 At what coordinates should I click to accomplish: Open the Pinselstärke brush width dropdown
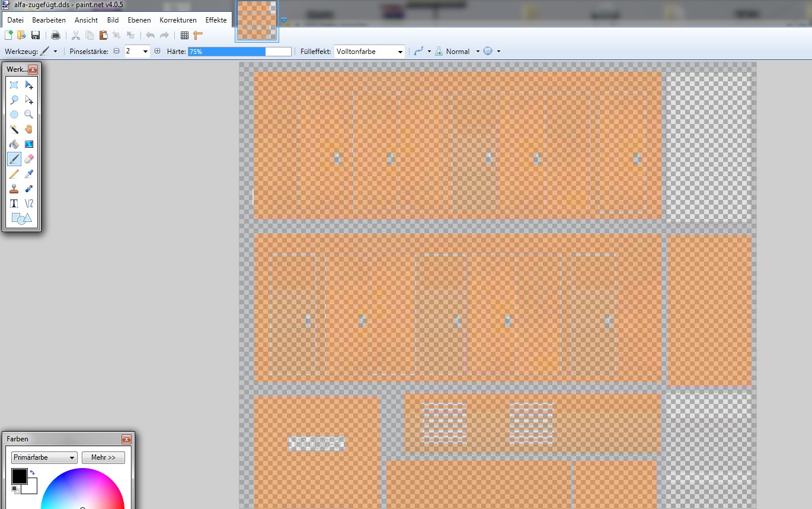point(146,52)
